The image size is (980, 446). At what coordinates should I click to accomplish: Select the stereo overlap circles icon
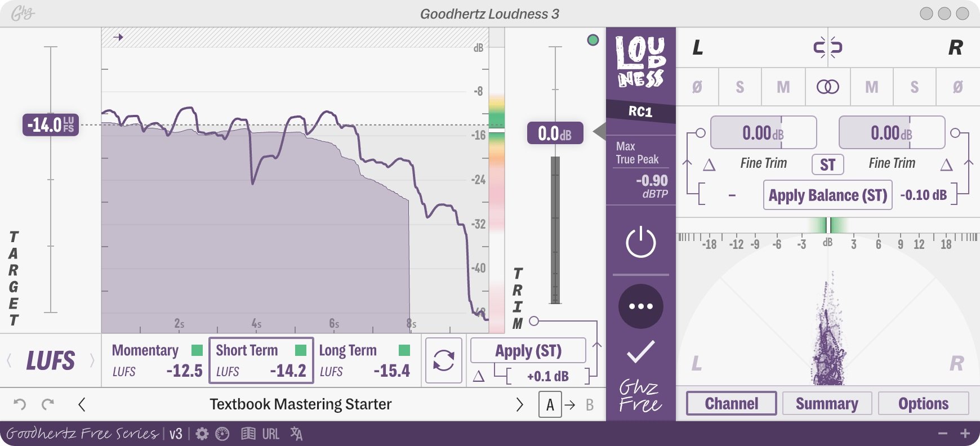(828, 87)
